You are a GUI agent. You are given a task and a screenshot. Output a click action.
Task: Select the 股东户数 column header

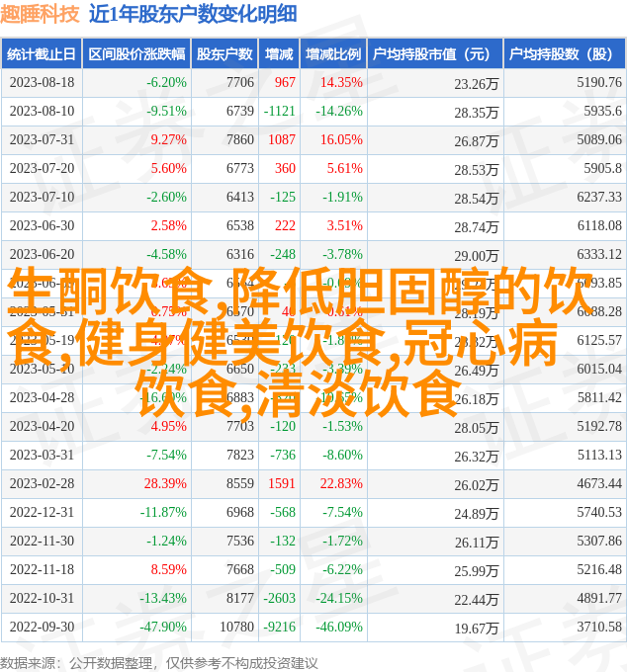pyautogui.click(x=224, y=54)
